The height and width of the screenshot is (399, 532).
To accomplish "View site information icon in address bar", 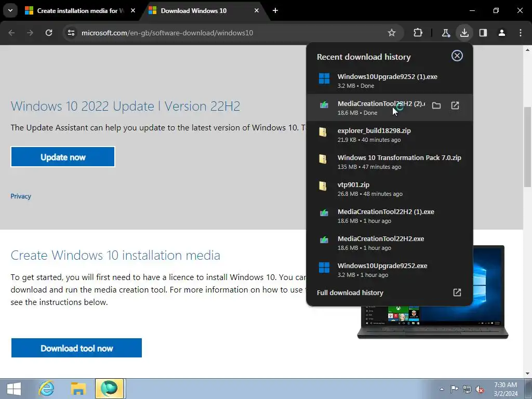I will pyautogui.click(x=71, y=33).
